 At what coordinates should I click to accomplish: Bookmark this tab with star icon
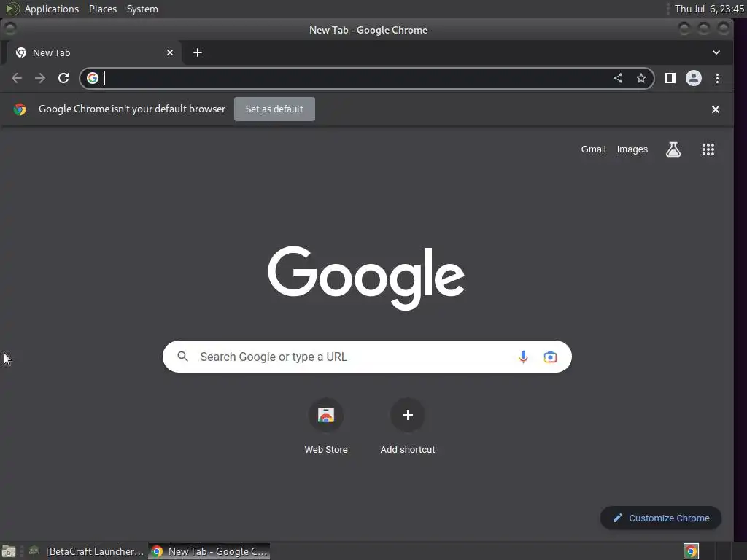(x=641, y=78)
